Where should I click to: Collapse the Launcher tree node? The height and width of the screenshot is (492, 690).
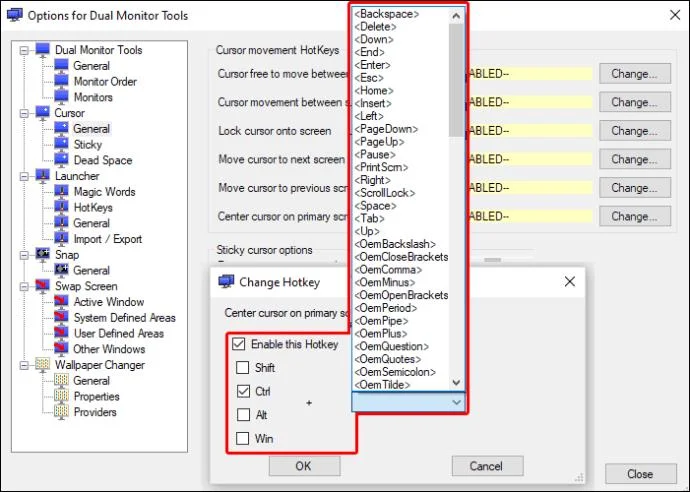click(x=24, y=176)
